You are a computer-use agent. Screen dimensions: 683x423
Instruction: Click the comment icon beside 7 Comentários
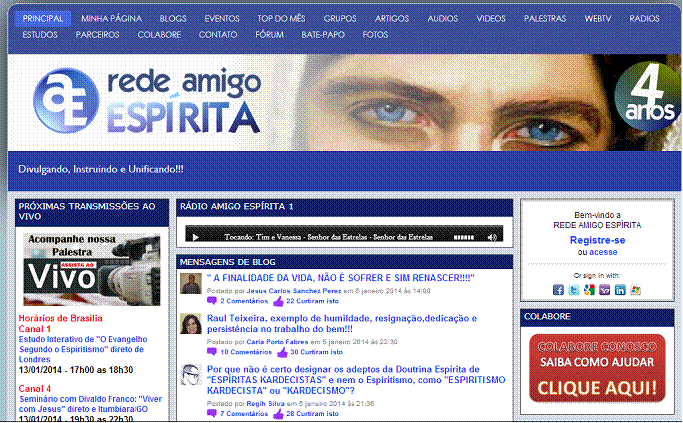coord(212,413)
